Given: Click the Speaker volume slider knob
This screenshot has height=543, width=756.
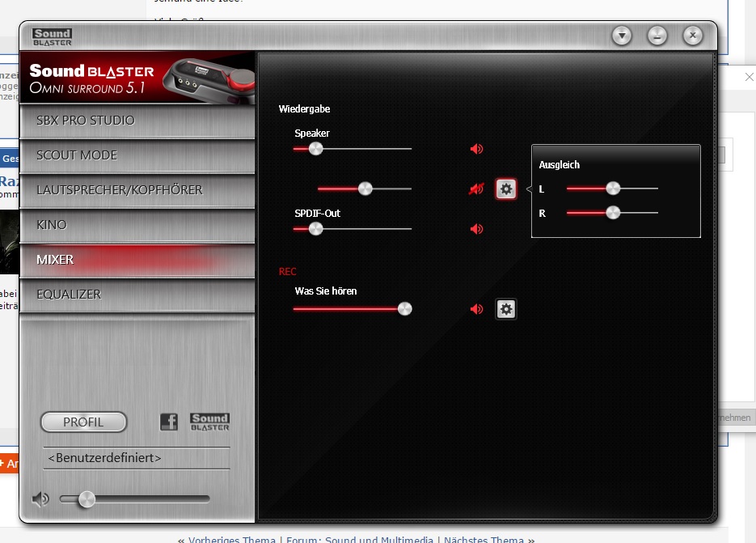Looking at the screenshot, I should (x=316, y=149).
